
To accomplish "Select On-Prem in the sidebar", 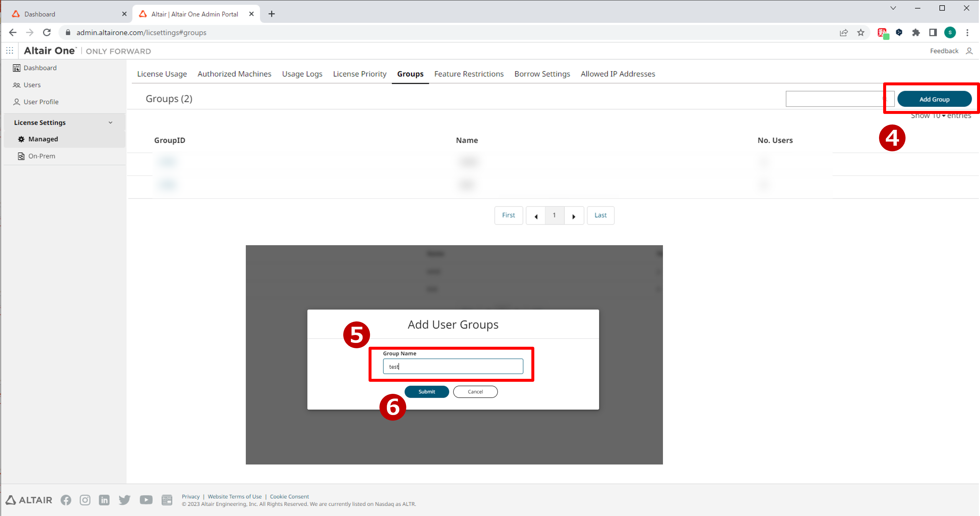I will pos(42,156).
